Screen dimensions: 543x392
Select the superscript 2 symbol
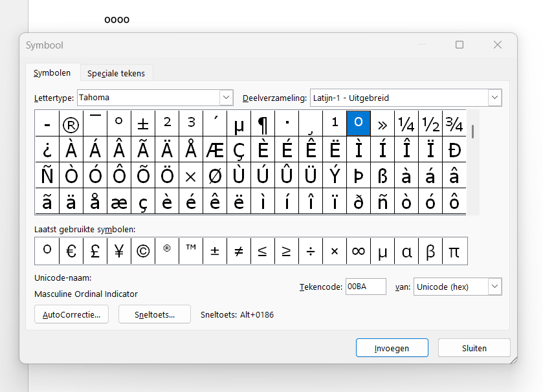(x=167, y=124)
